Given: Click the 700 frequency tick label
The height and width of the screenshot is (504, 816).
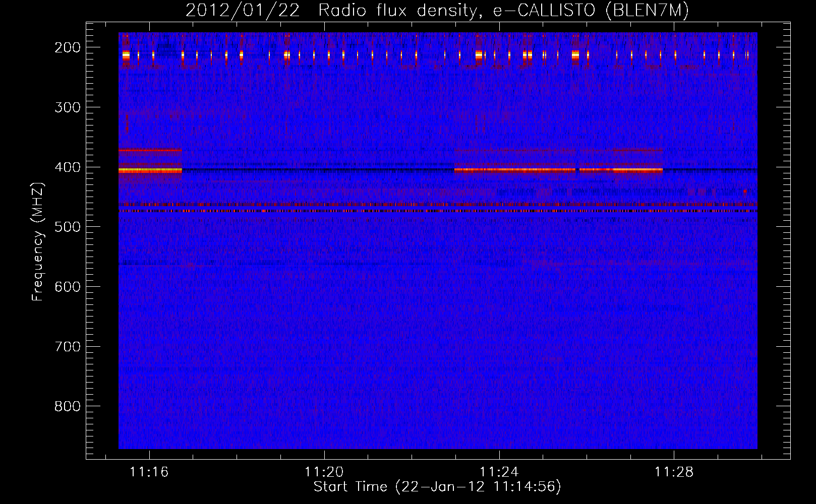Looking at the screenshot, I should point(68,347).
